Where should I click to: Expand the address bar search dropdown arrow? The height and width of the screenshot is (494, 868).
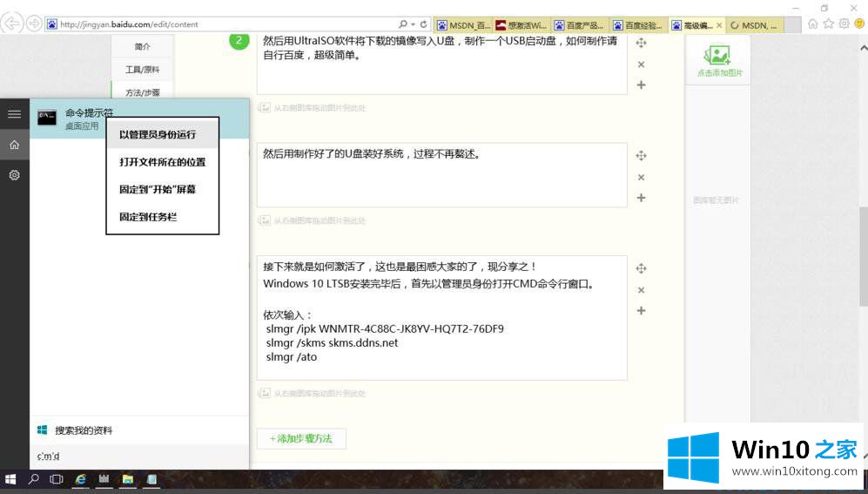point(412,24)
